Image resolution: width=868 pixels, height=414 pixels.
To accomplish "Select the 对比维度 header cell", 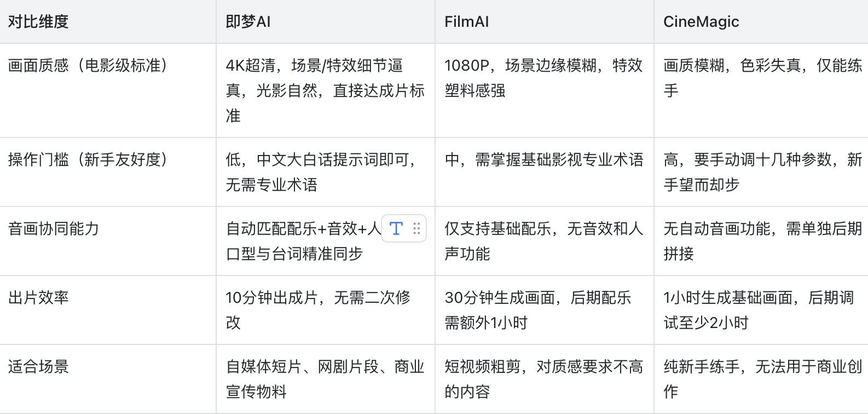I will 37,21.
